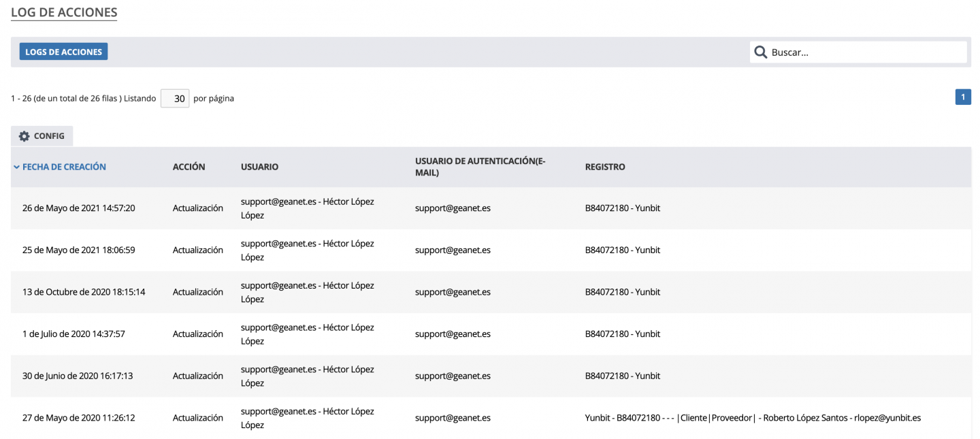Click the Log de Acciones page title
The height and width of the screenshot is (439, 980).
[64, 12]
